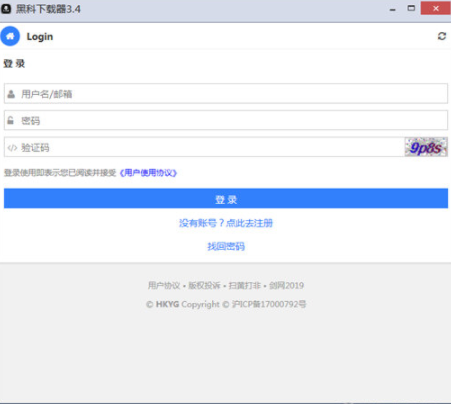Refresh the 9p8s captcha image
Image resolution: width=451 pixels, height=404 pixels.
pos(426,147)
